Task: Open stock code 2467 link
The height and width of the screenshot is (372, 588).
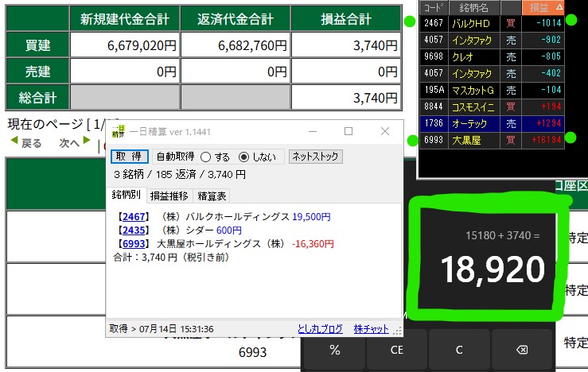Action: tap(134, 217)
